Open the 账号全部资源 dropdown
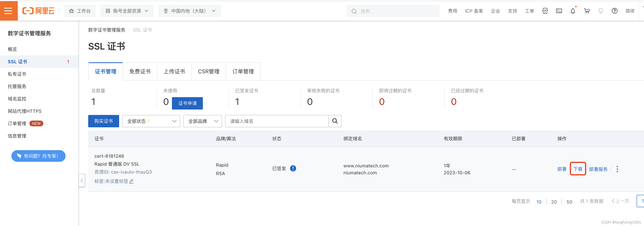The image size is (644, 226). [127, 11]
